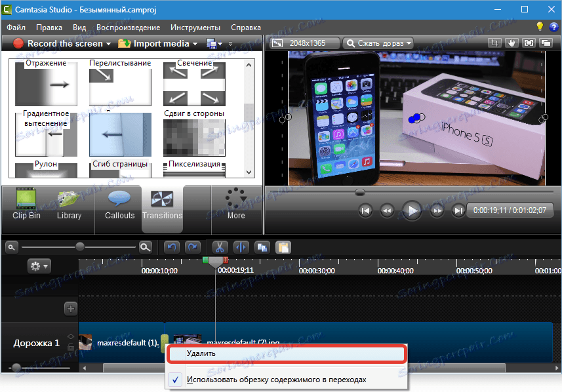Open the timeline gear settings dropdown

pos(39,266)
